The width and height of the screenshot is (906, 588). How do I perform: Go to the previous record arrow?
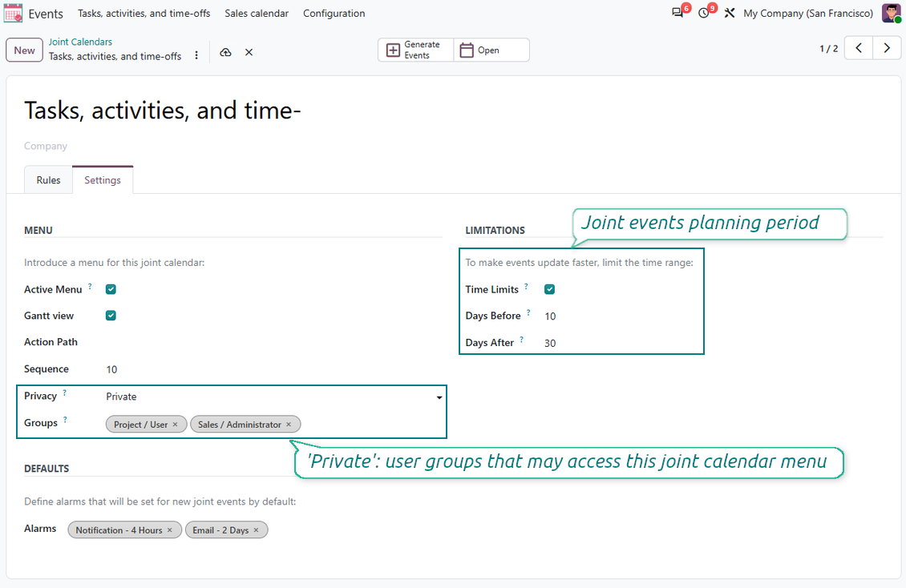(x=859, y=48)
